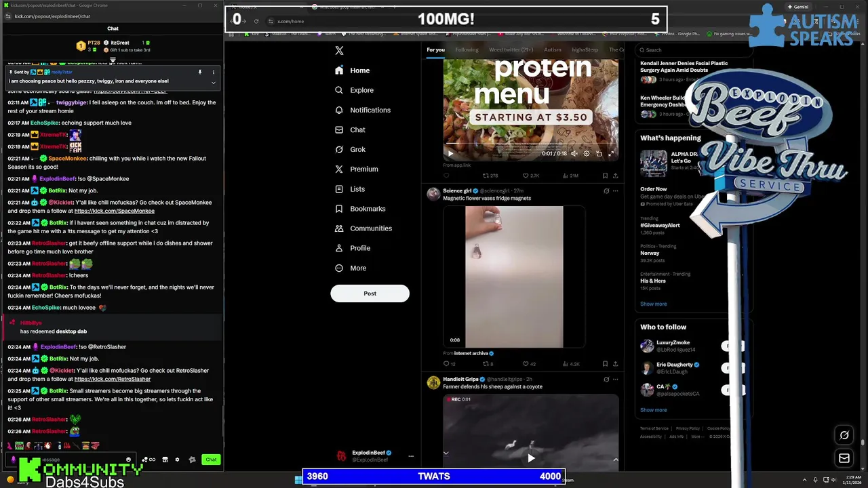Image resolution: width=868 pixels, height=488 pixels.
Task: Click the Premium X icon in sidebar
Action: click(339, 169)
